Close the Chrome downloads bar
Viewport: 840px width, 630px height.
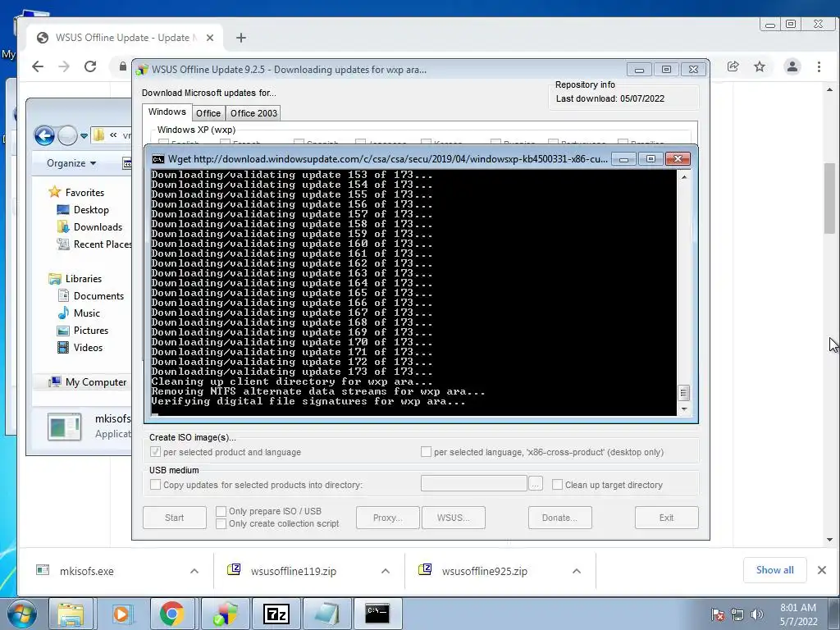click(822, 570)
